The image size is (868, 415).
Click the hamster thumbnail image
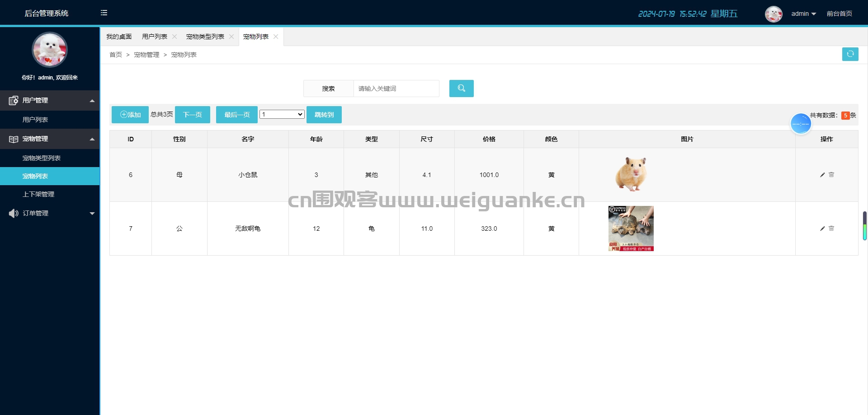coord(631,174)
